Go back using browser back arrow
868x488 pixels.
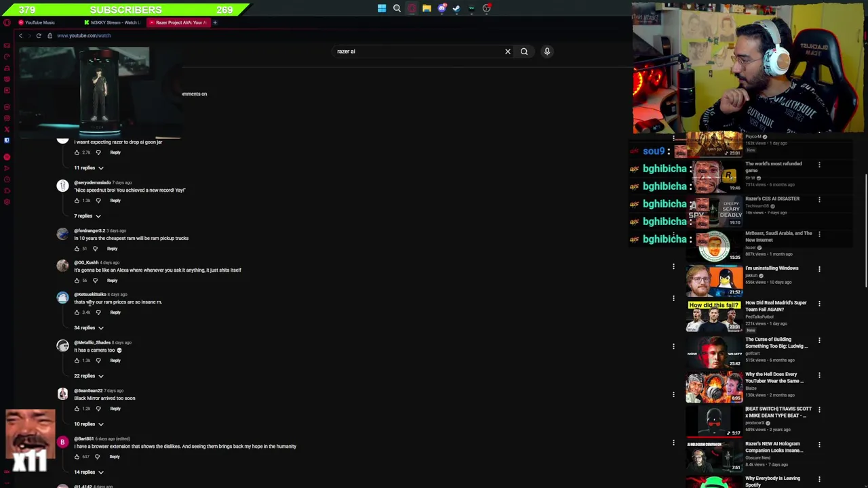coord(20,35)
